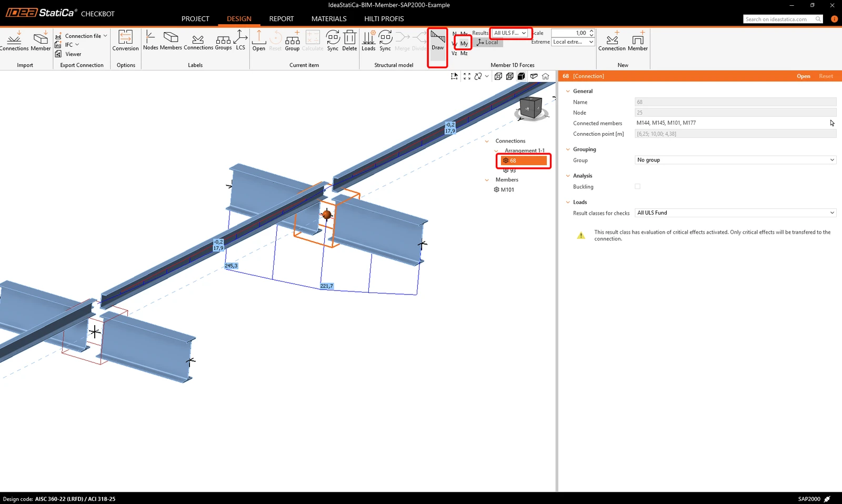Switch to the DESIGN tab

[239, 18]
